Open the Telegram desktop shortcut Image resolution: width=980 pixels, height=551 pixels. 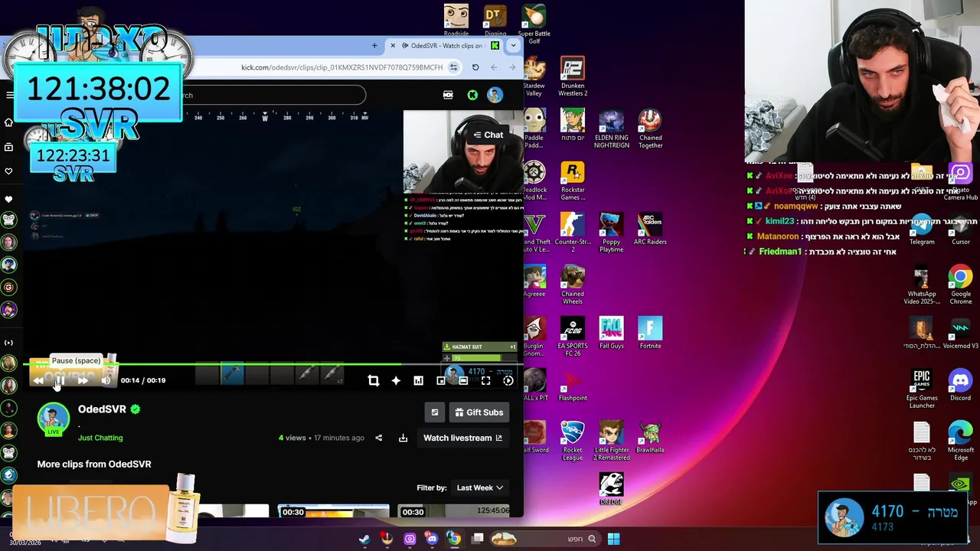[922, 230]
